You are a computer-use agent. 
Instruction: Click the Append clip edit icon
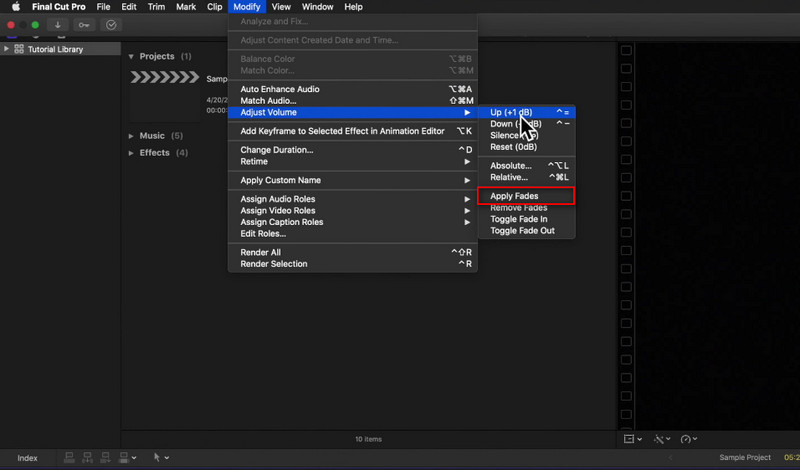click(105, 457)
